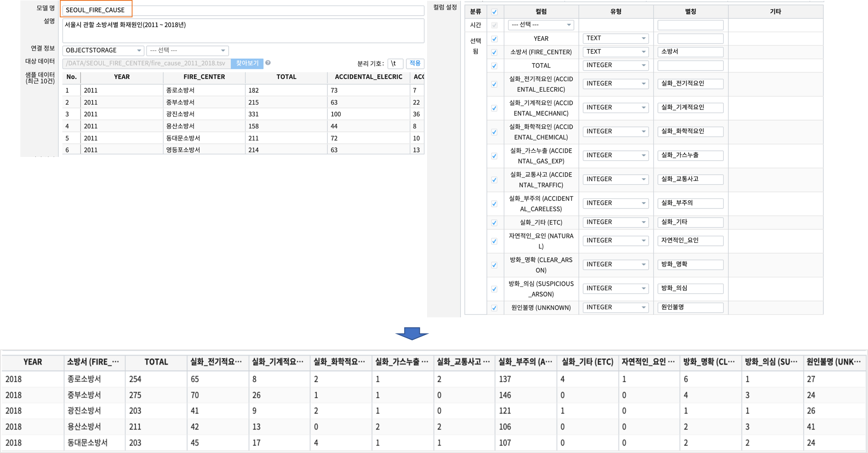Toggle the 실화_화학적요인 column checkbox
Image resolution: width=868 pixels, height=453 pixels.
point(494,132)
